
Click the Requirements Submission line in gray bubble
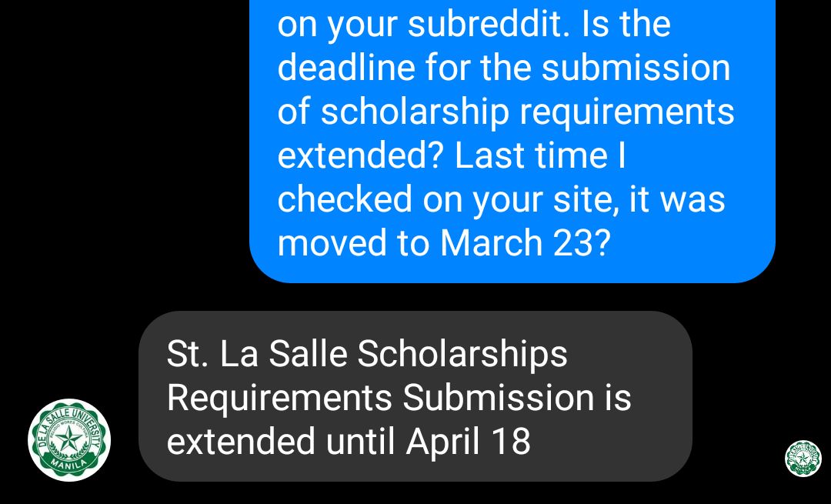399,397
